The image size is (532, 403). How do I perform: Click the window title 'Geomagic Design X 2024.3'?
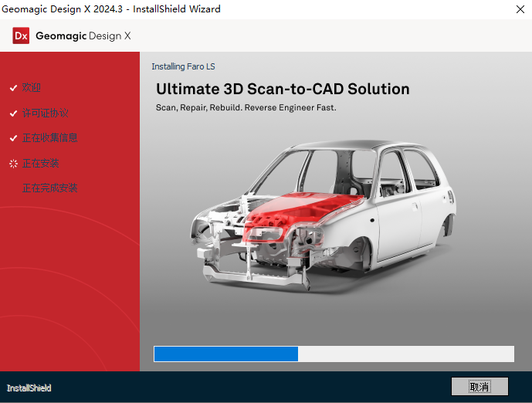(62, 8)
